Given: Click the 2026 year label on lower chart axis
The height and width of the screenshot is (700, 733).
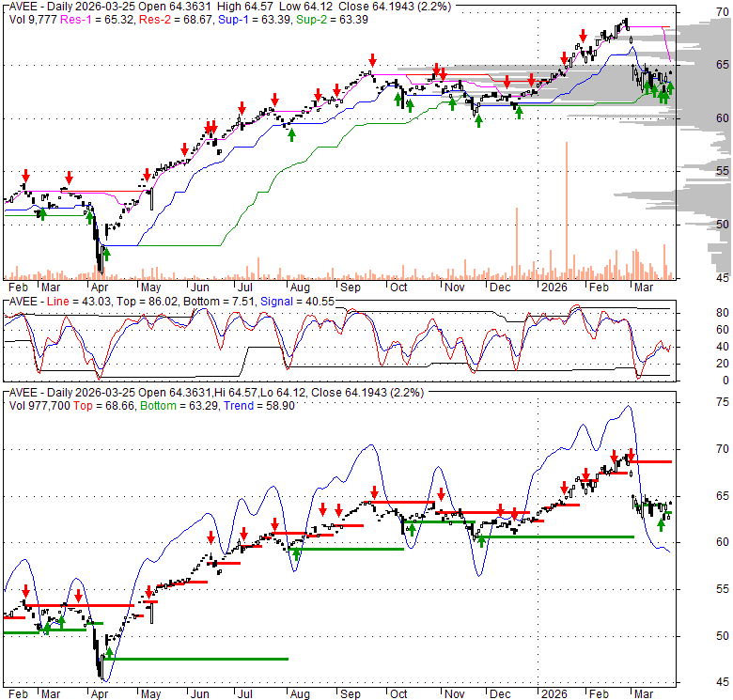Looking at the screenshot, I should point(554,694).
